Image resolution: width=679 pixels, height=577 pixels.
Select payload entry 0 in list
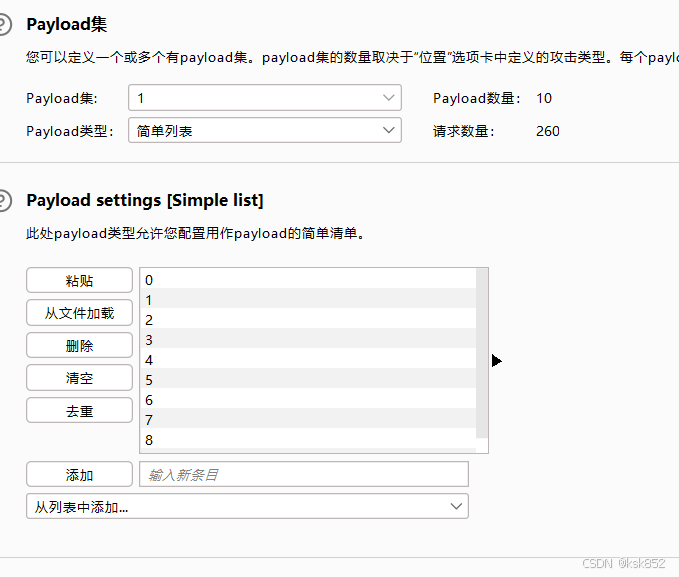(308, 279)
